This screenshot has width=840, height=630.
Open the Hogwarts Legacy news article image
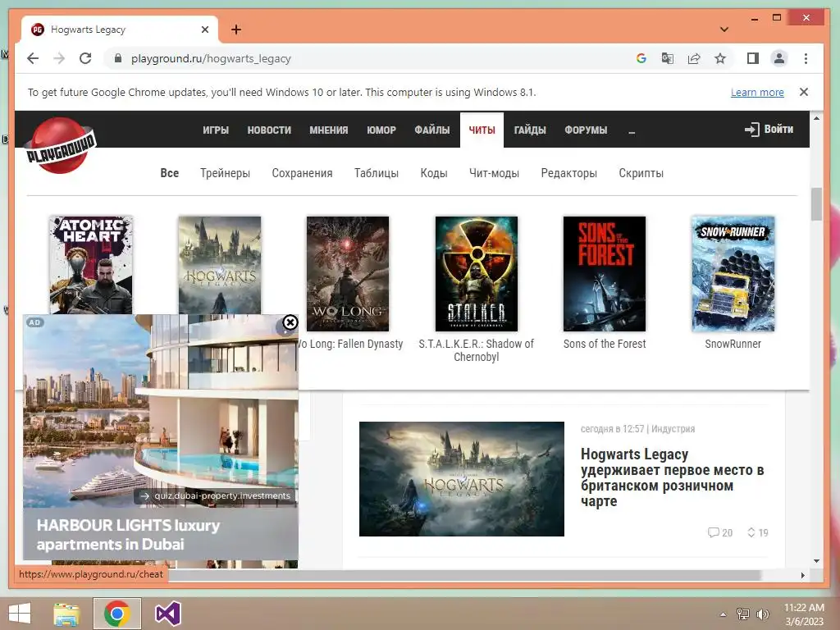(461, 479)
